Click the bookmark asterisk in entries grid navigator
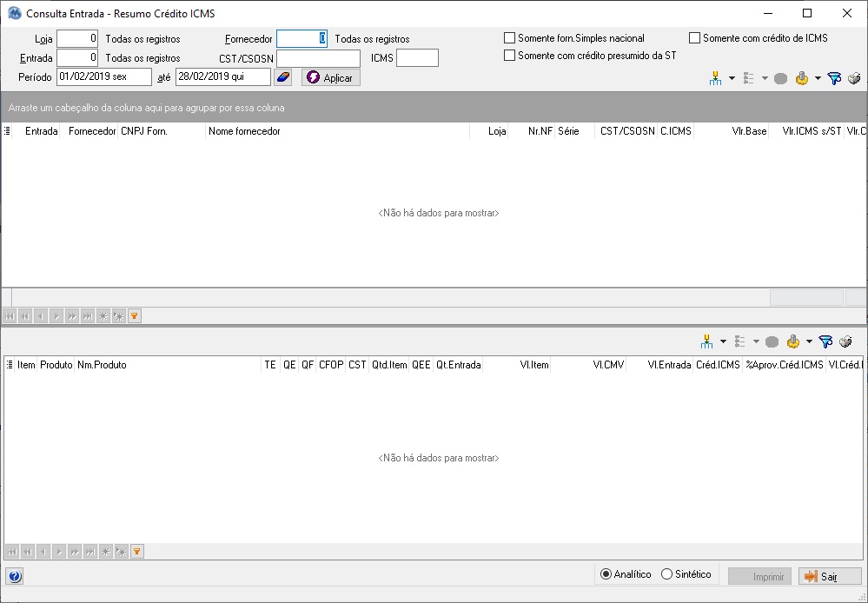The height and width of the screenshot is (603, 868). [103, 316]
